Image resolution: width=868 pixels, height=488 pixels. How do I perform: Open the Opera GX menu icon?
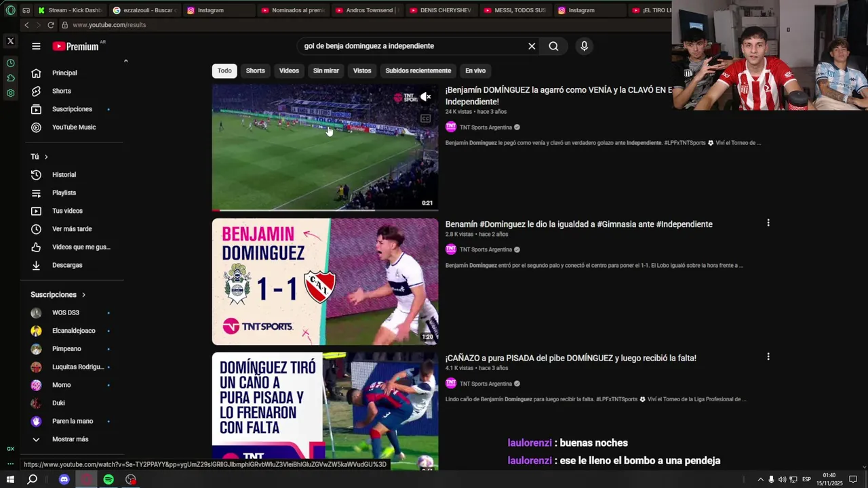tap(10, 10)
